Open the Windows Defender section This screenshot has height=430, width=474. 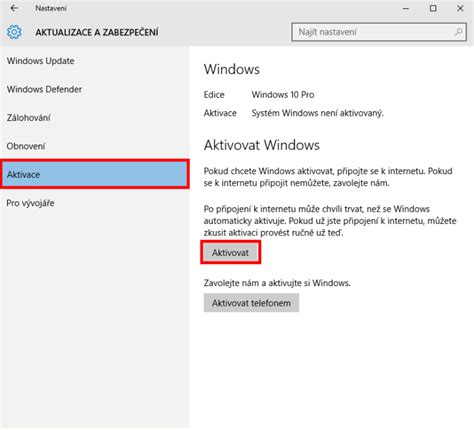click(x=95, y=89)
